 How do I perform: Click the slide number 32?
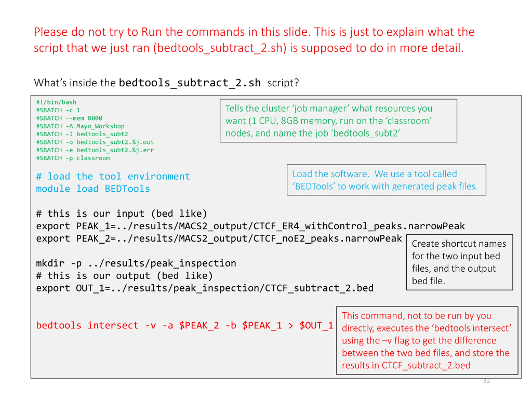tap(486, 381)
